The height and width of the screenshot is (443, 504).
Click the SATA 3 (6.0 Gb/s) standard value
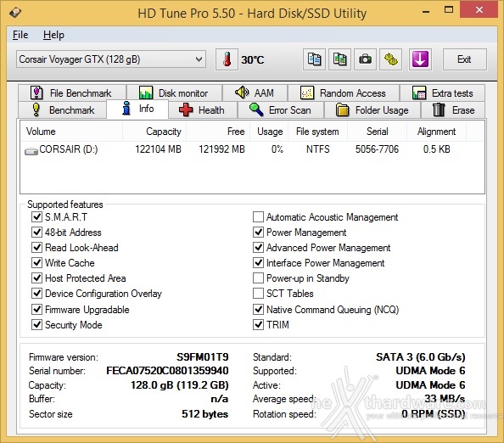pos(421,356)
